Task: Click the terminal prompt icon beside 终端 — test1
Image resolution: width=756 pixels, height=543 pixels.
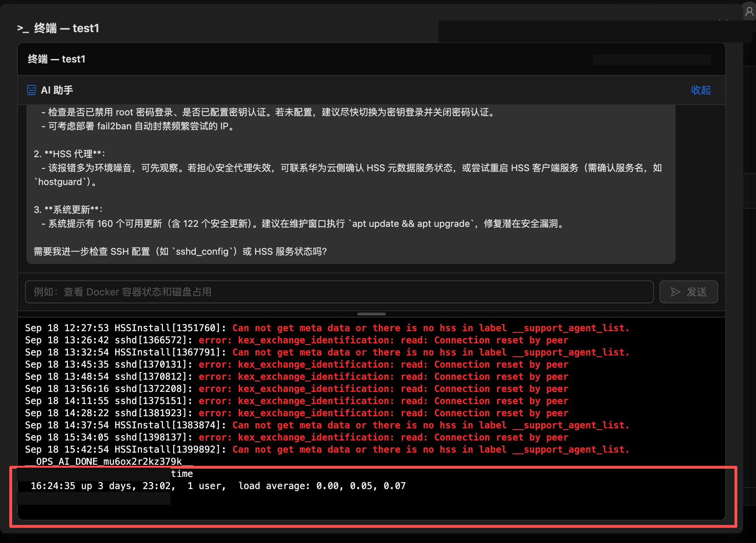Action: tap(23, 28)
